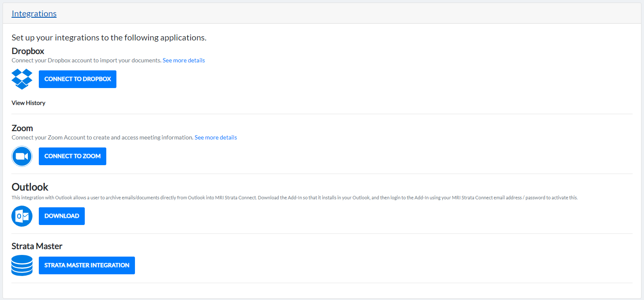Screen dimensions: 644x300
Task: Click the Connect to Zoom button
Action: (x=73, y=156)
